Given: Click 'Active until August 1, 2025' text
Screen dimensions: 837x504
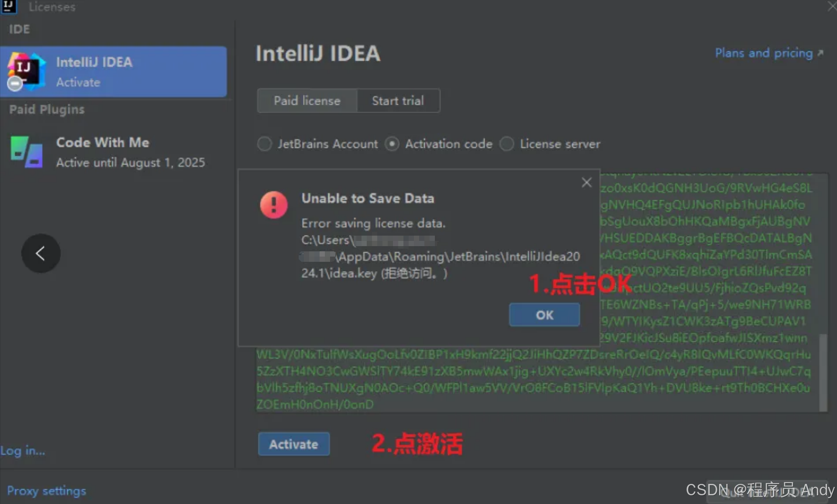Looking at the screenshot, I should click(x=131, y=163).
